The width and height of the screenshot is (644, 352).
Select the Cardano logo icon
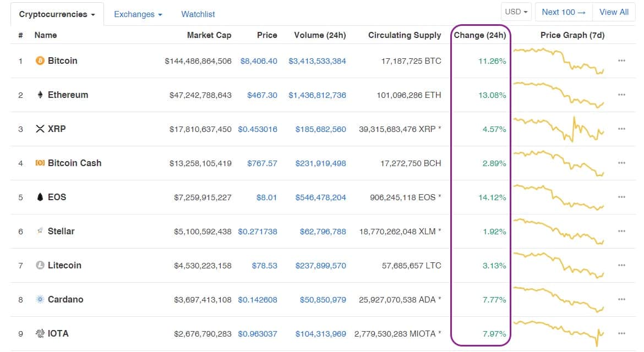[39, 300]
